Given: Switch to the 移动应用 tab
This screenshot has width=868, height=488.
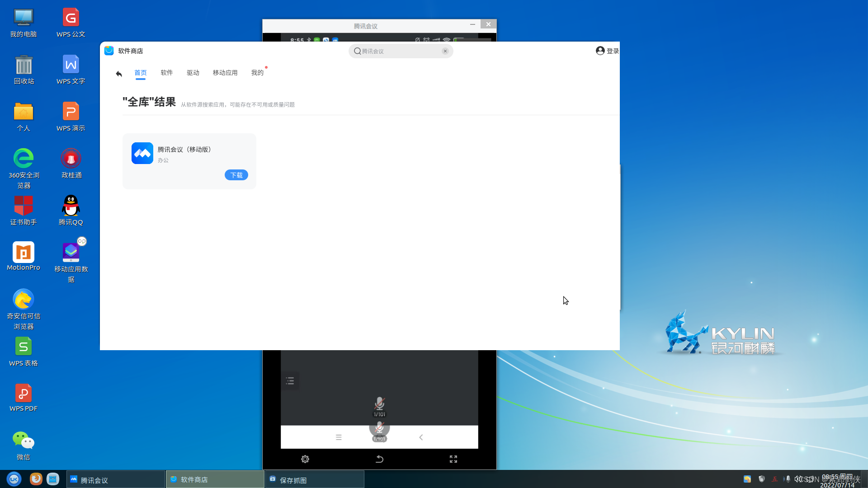Looking at the screenshot, I should [x=225, y=73].
